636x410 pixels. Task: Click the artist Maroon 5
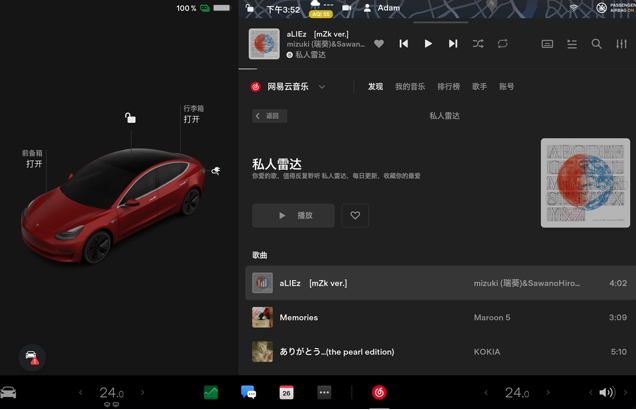tap(492, 318)
